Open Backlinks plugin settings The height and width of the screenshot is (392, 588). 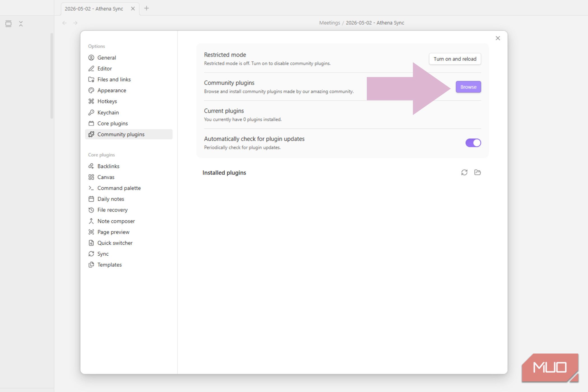coord(129,166)
